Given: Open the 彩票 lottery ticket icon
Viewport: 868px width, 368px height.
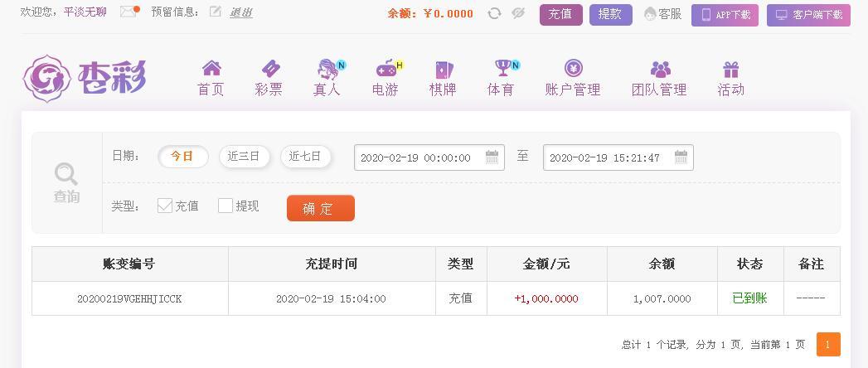Looking at the screenshot, I should (270, 69).
